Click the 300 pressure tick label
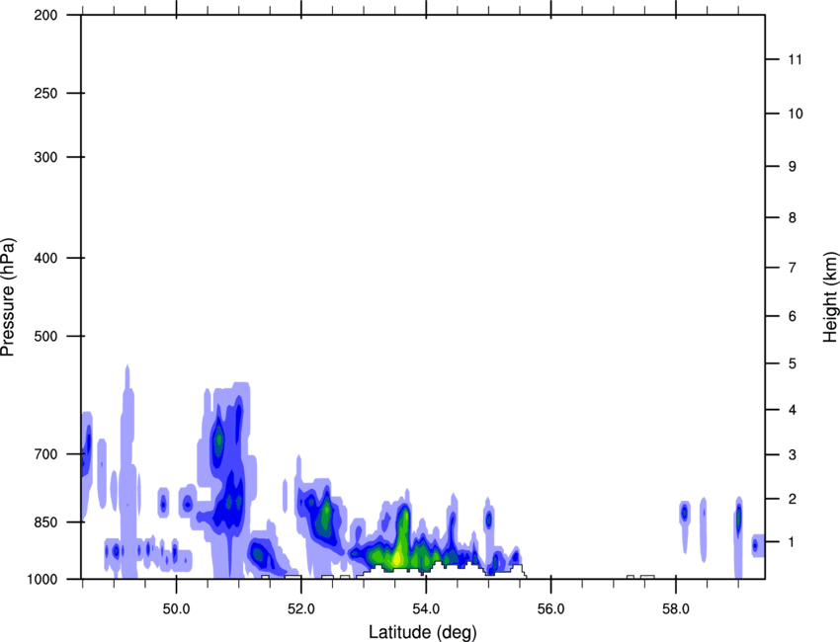The height and width of the screenshot is (642, 840). (x=45, y=157)
